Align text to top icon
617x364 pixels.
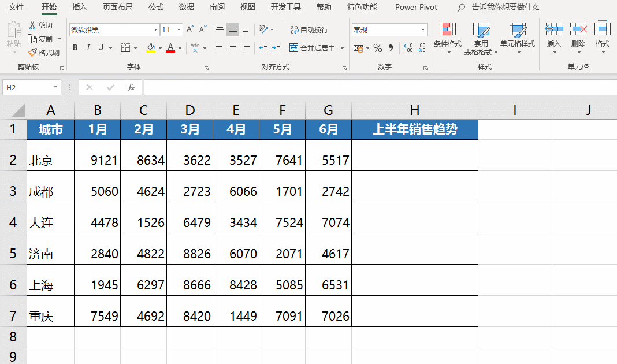[220, 29]
